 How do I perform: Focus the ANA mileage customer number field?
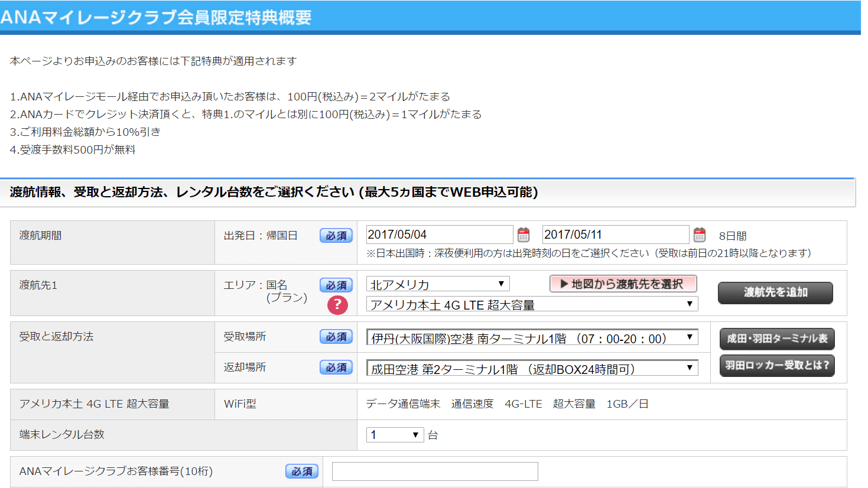(x=435, y=471)
